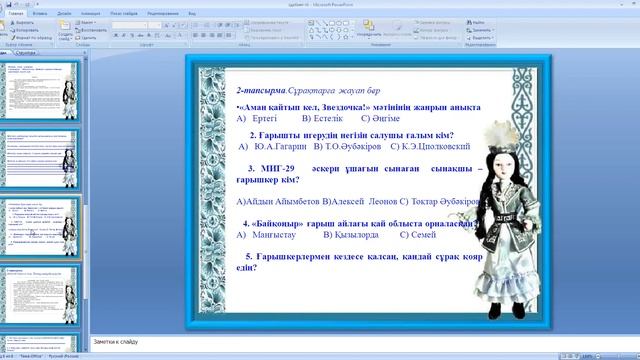640x360 pixels.
Task: Toggle underline formatting
Action: click(x=132, y=36)
